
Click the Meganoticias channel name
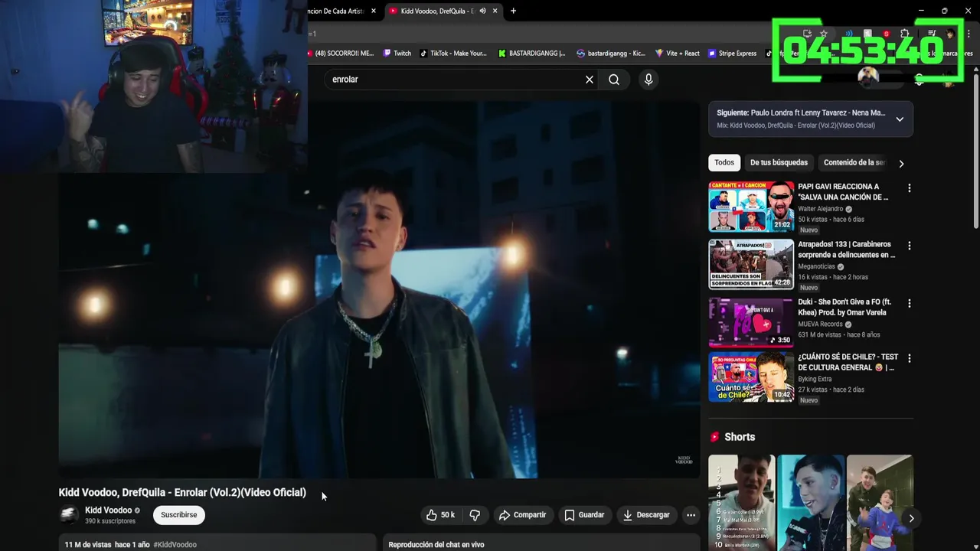click(816, 266)
